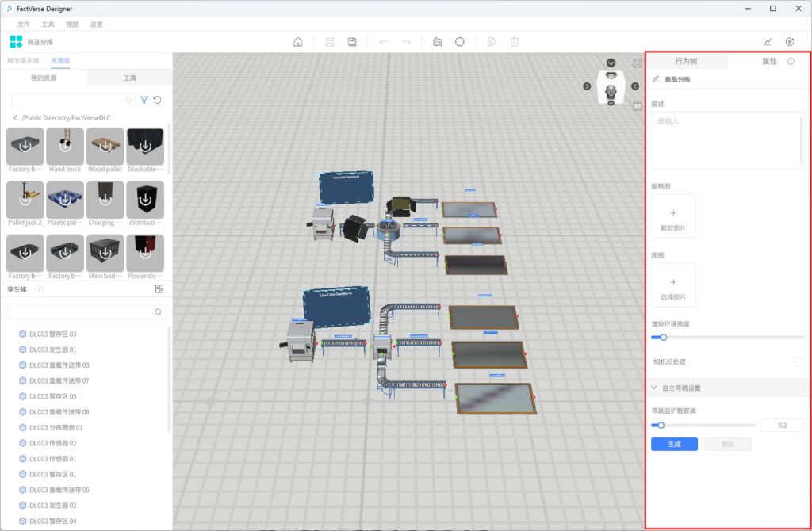Screen dimensions: 812x531
Task: Enable the 相机后处理 checkbox
Action: (x=798, y=361)
